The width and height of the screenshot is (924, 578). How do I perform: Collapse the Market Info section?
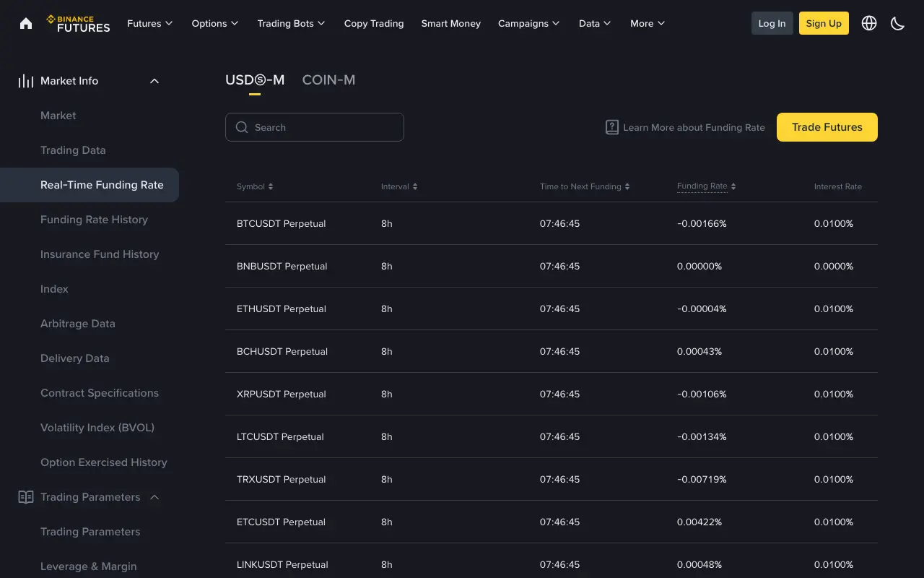154,81
